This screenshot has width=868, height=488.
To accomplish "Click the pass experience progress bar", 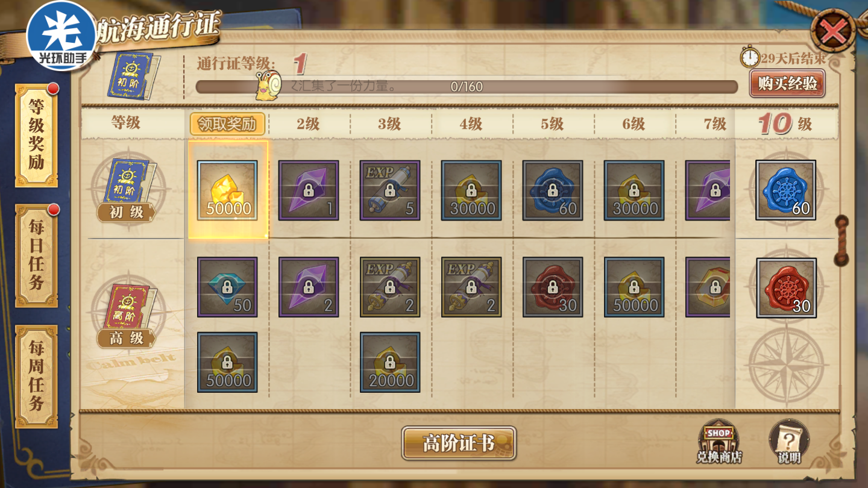I will (x=467, y=87).
